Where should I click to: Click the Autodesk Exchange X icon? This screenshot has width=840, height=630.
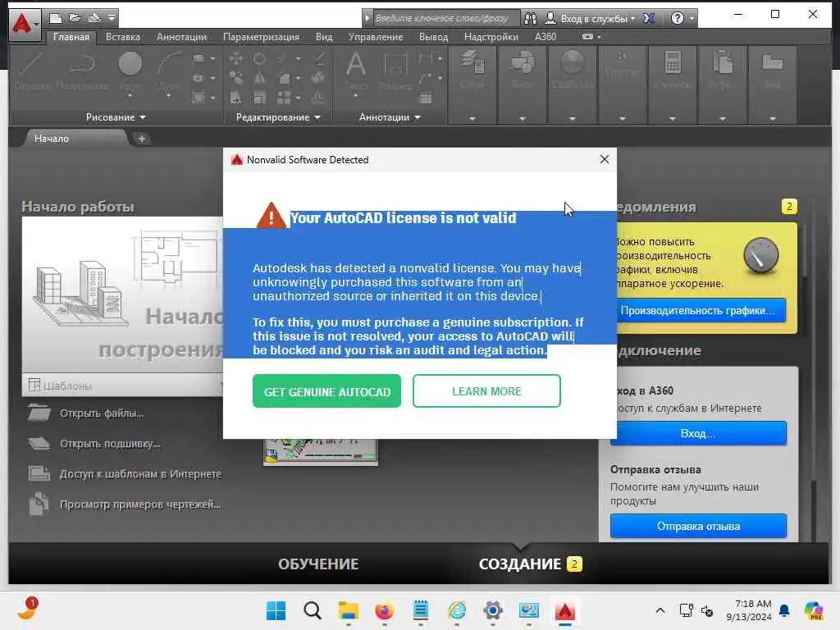649,18
